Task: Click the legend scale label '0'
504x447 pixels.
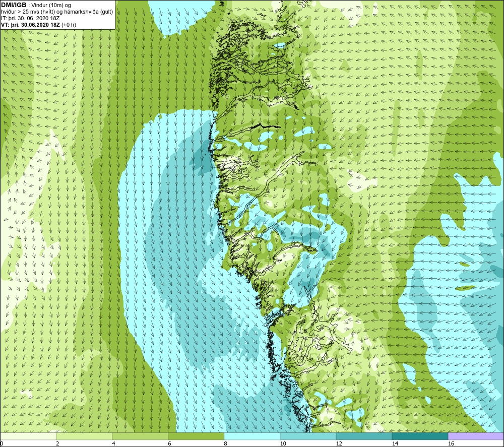Action: (2, 444)
